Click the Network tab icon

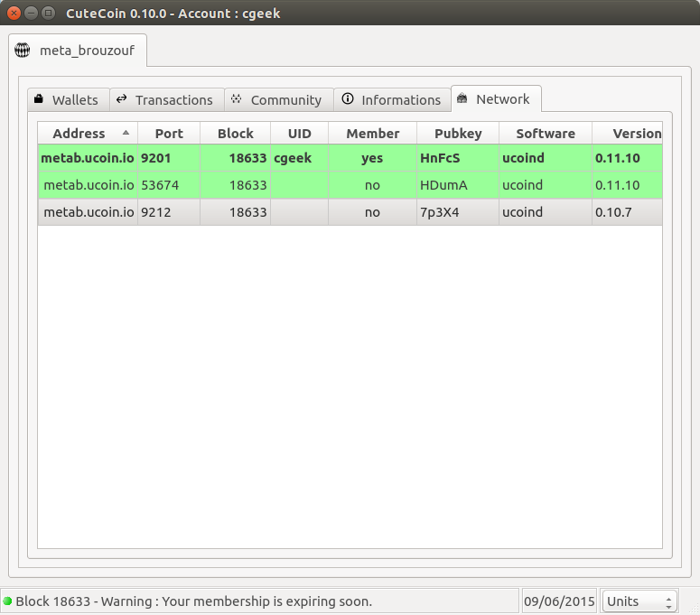(462, 98)
